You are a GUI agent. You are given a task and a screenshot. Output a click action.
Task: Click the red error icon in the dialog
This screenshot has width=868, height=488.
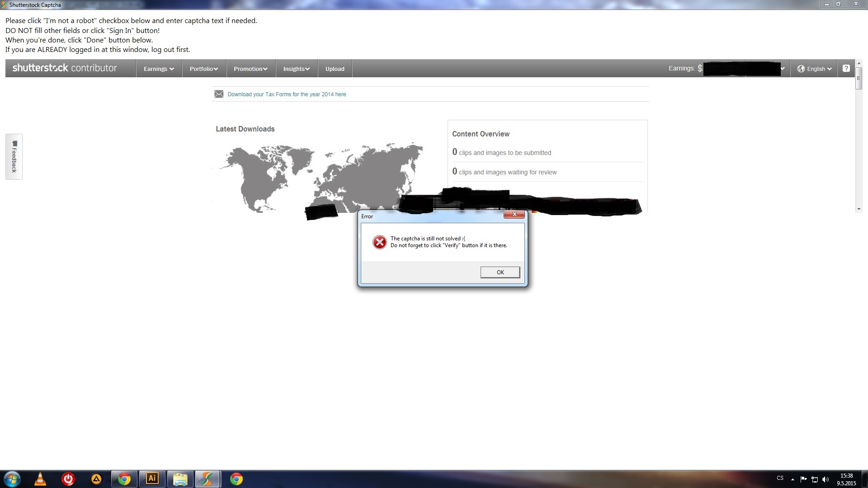(x=379, y=242)
